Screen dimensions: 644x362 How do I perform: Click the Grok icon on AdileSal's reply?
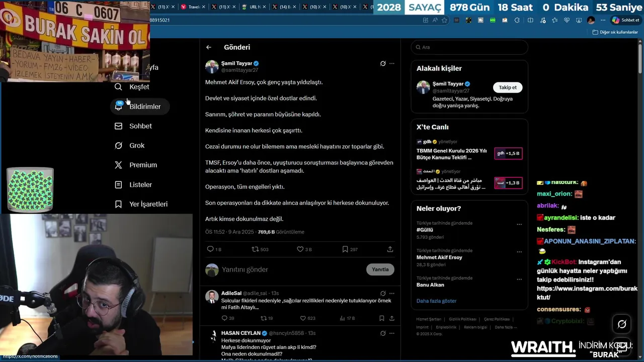[383, 293]
